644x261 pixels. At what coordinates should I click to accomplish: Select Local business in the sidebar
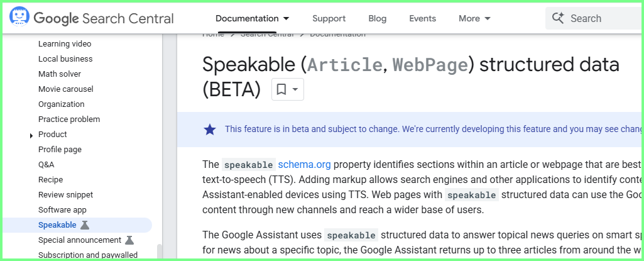pyautogui.click(x=65, y=58)
